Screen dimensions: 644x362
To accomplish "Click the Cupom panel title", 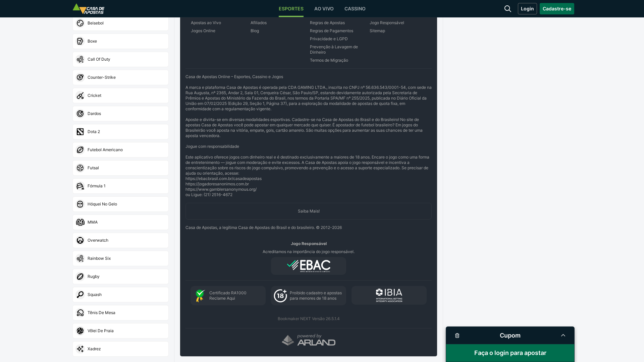I will point(510,336).
